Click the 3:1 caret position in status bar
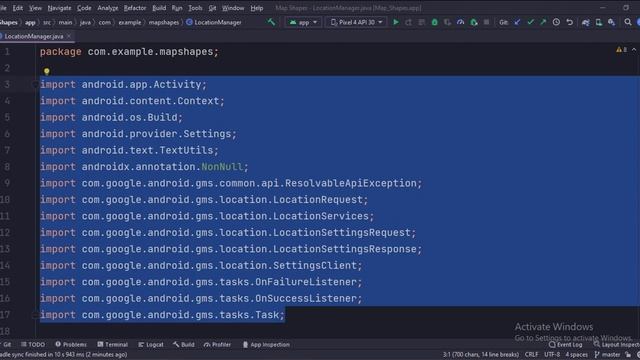 pyautogui.click(x=481, y=355)
